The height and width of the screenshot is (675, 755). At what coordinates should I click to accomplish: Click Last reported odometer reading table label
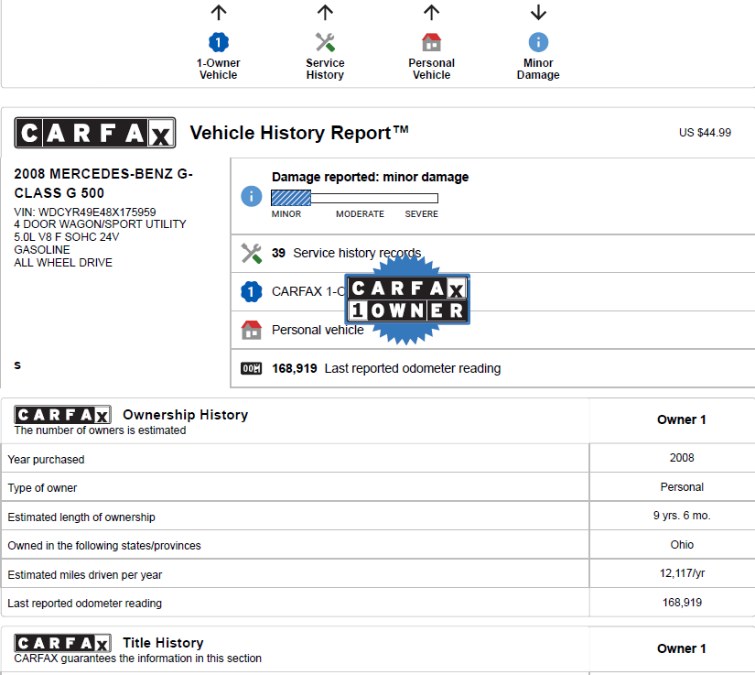(85, 604)
